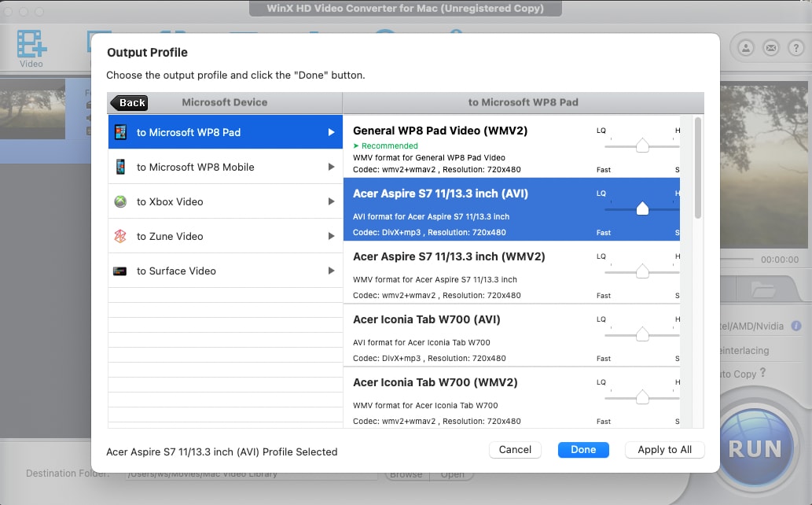
Task: Click quality slider for Acer Aspire S7 AVI
Action: (x=642, y=208)
